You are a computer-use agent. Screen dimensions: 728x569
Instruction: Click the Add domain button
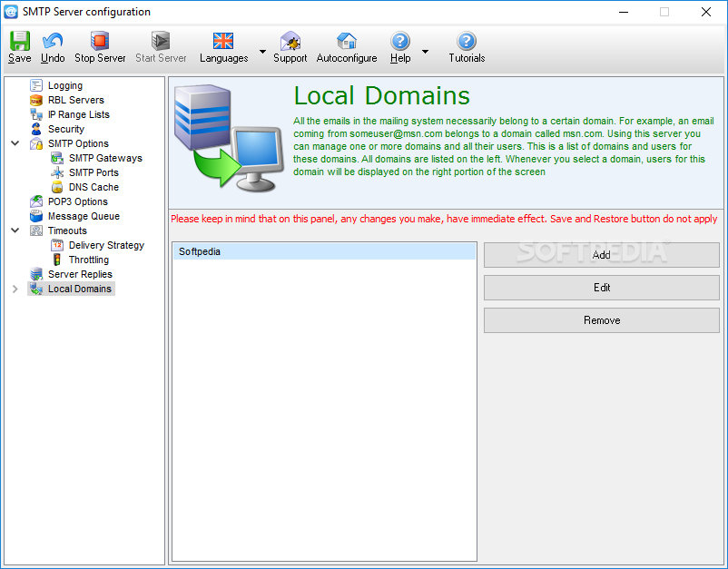pyautogui.click(x=602, y=255)
